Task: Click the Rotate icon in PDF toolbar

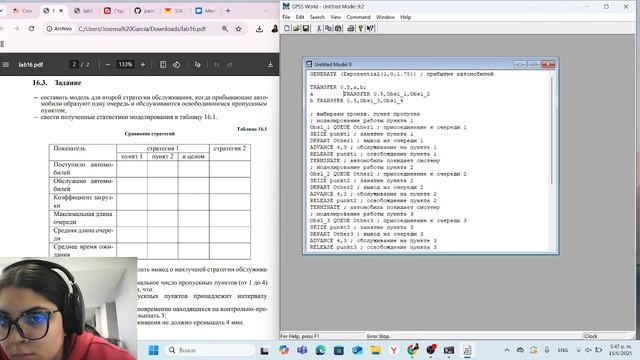Action: tap(176, 64)
